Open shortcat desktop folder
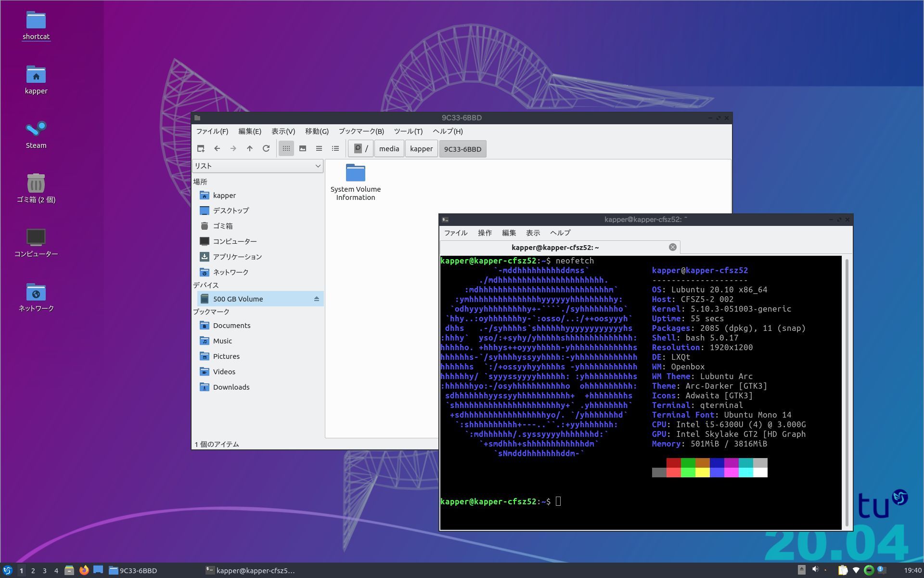This screenshot has height=578, width=924. point(36,26)
